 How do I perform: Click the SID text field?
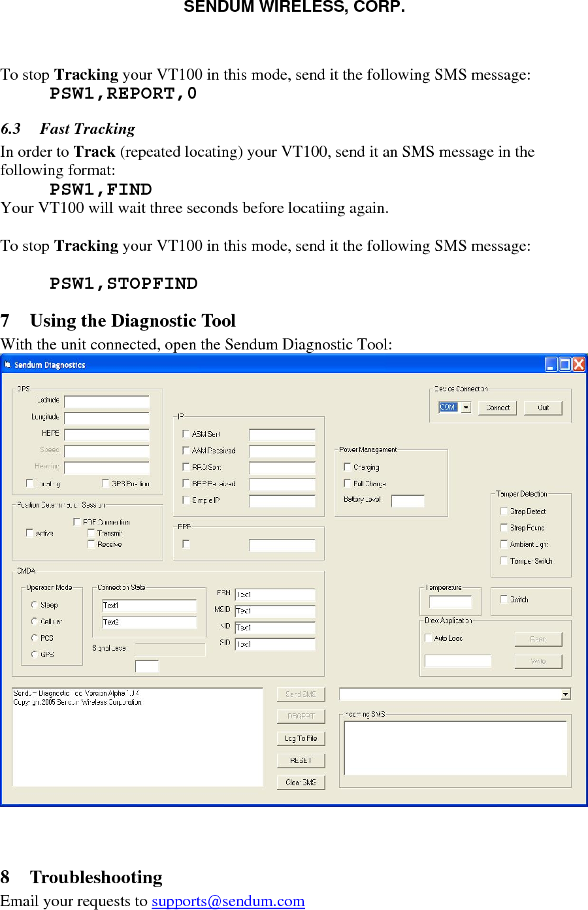pyautogui.click(x=275, y=644)
